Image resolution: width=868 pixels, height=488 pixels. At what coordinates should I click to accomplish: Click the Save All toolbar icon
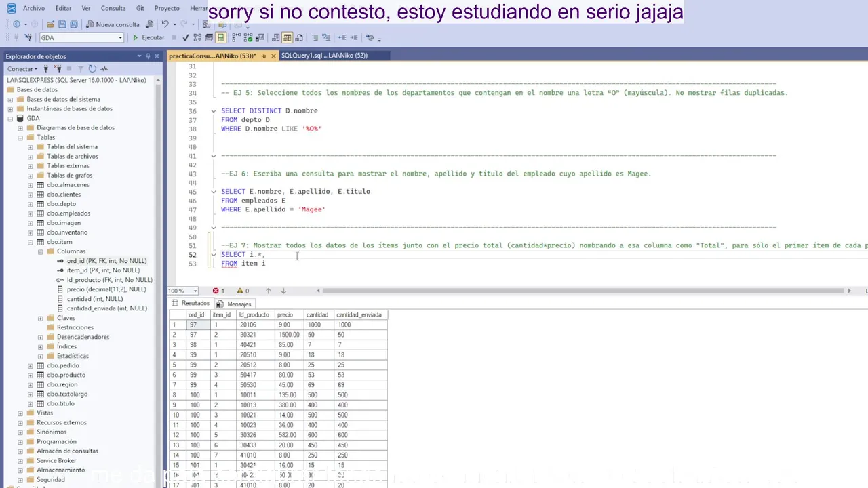pos(73,24)
